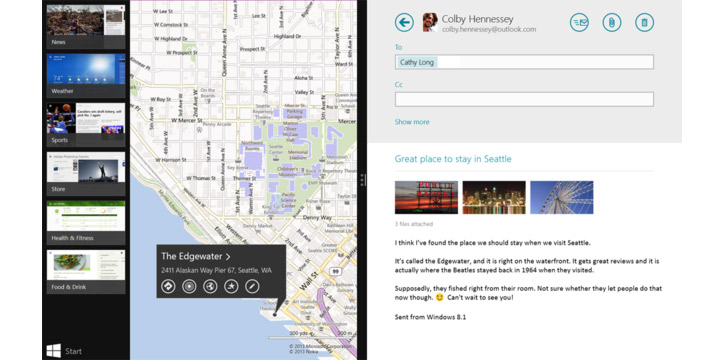Image resolution: width=724 pixels, height=360 pixels.
Task: Send the email with send icon
Action: (x=579, y=22)
